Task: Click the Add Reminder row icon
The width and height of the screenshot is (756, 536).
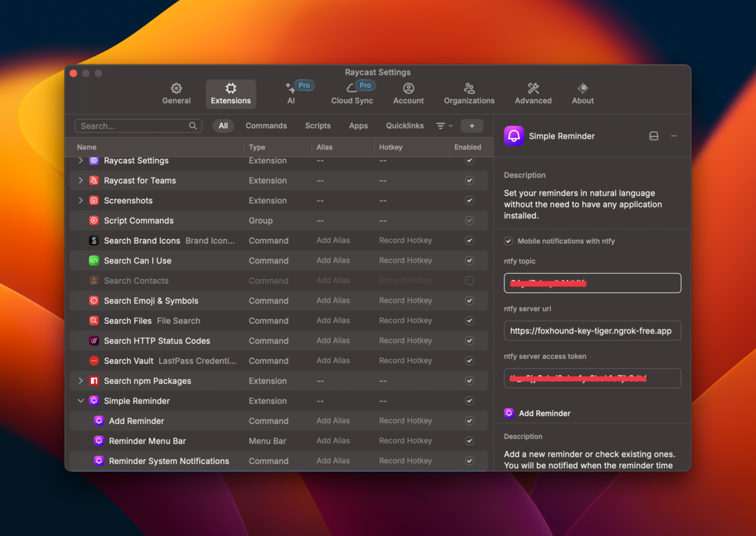Action: (99, 421)
